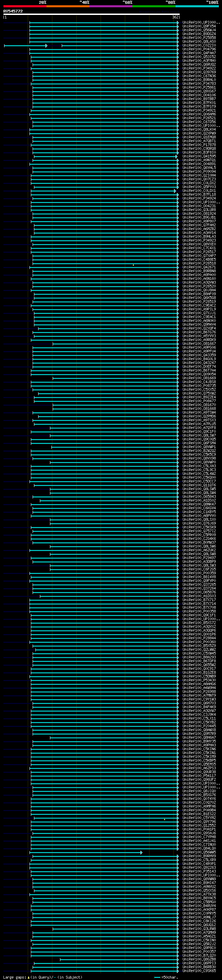The image size is (222, 980).
Task: Click hit label UniRef100_Q39769
Action: pos(199,72)
